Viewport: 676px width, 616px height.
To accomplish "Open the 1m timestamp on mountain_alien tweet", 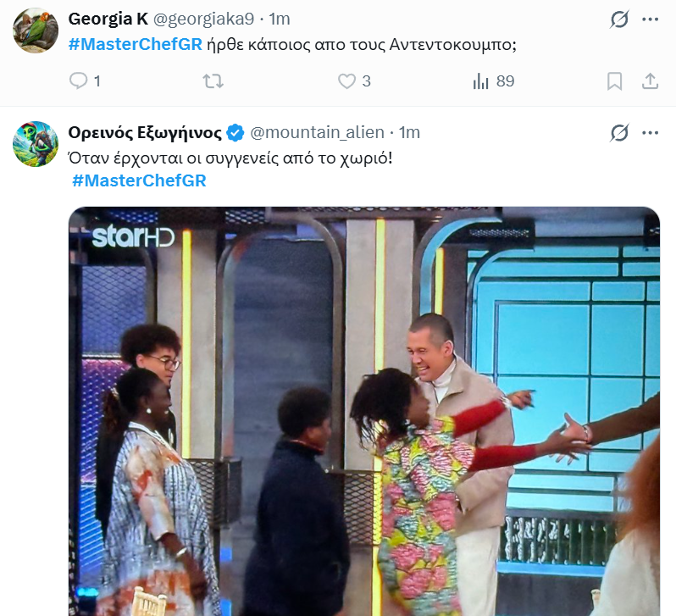I will coord(409,132).
